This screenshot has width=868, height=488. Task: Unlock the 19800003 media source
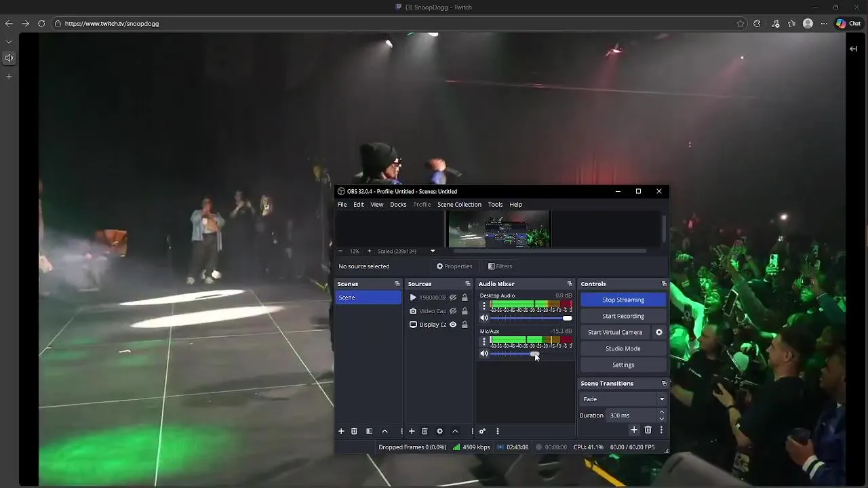click(x=465, y=298)
